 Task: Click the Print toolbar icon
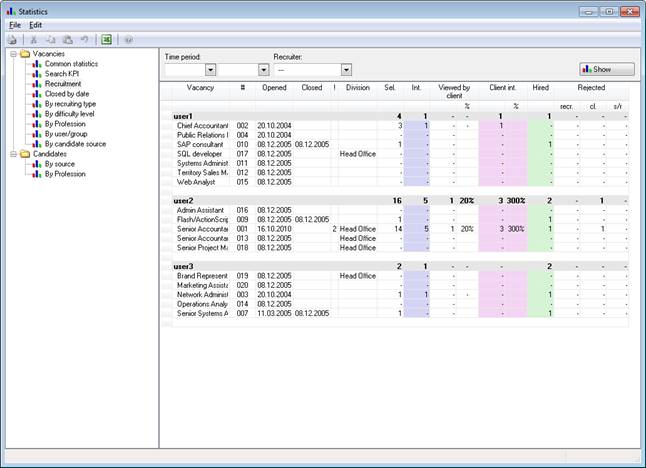(12, 40)
